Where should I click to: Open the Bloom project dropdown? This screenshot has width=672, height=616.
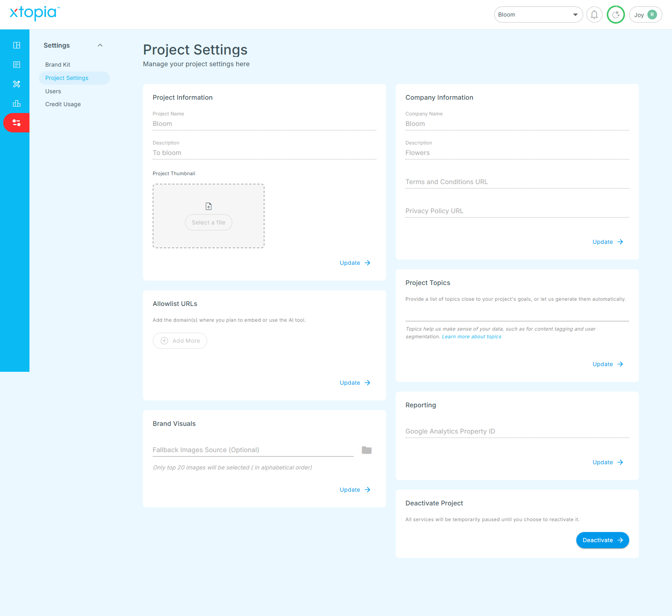538,15
